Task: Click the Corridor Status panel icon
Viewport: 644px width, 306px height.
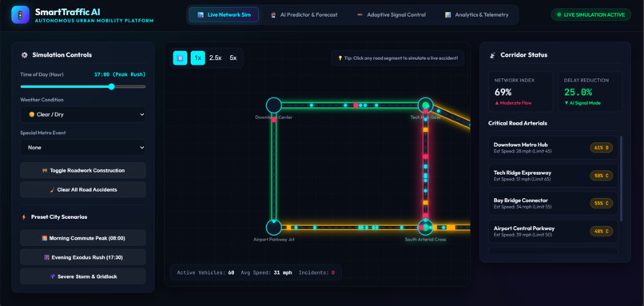Action: (492, 55)
